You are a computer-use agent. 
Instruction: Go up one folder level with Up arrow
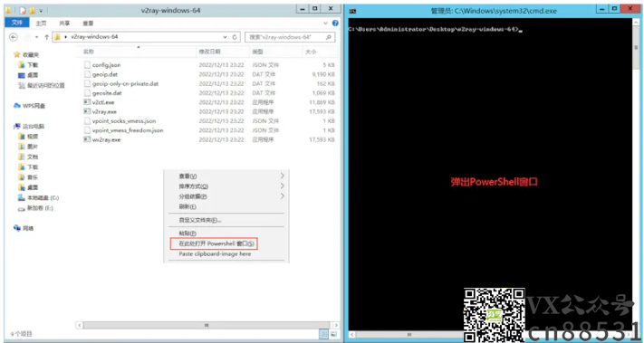pos(46,37)
